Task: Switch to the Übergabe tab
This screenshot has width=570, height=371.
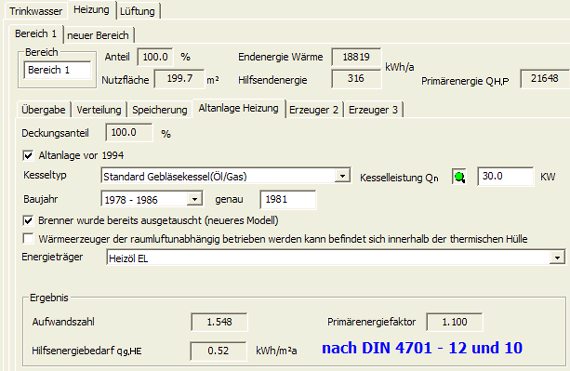Action: pos(43,110)
